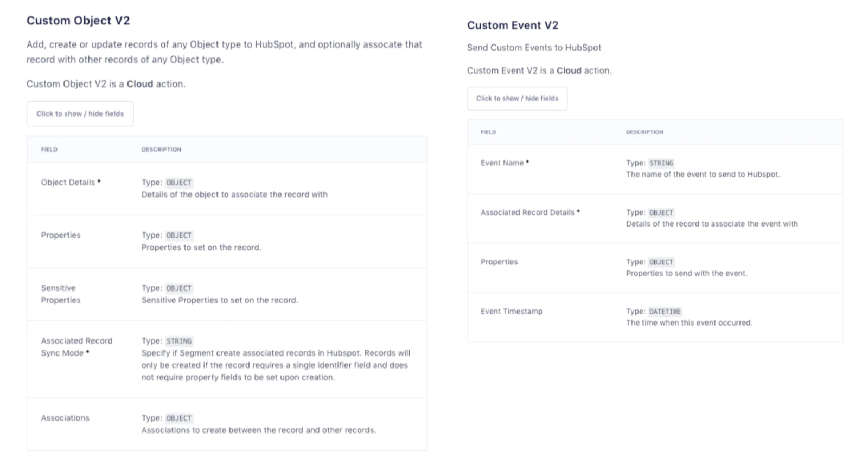Select the STRING type badge for Event Name

pyautogui.click(x=661, y=163)
